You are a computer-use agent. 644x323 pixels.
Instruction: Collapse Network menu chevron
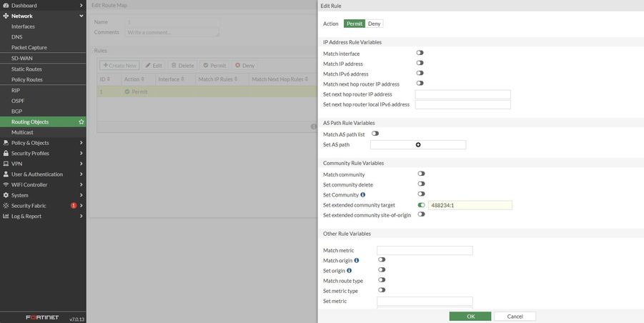click(x=81, y=16)
